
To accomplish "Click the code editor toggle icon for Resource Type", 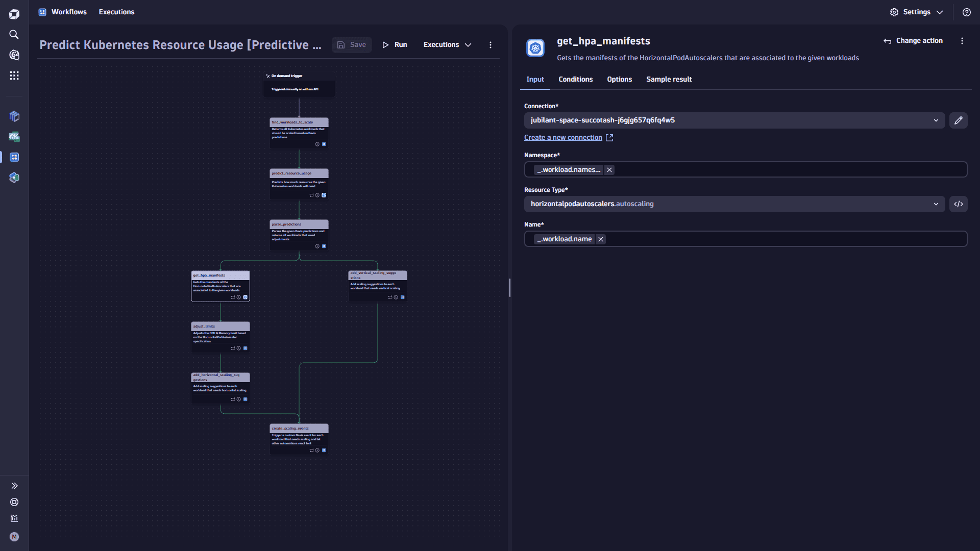I will [x=959, y=204].
